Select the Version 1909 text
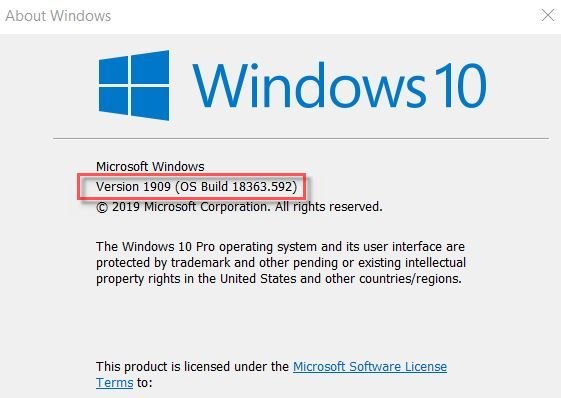 pyautogui.click(x=133, y=186)
